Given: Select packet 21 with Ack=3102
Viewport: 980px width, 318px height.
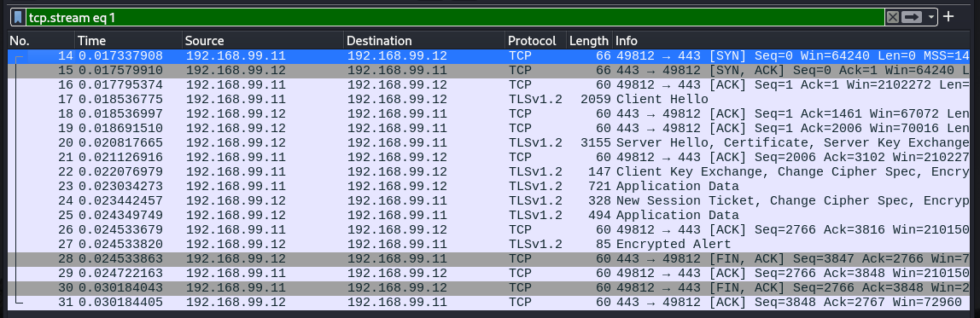Looking at the screenshot, I should click(x=489, y=158).
